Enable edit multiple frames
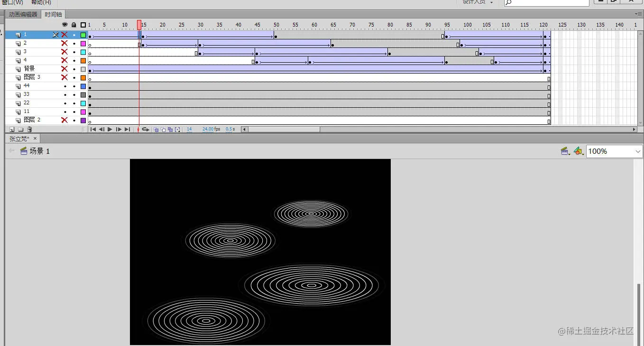Image resolution: width=644 pixels, height=346 pixels. [x=170, y=129]
